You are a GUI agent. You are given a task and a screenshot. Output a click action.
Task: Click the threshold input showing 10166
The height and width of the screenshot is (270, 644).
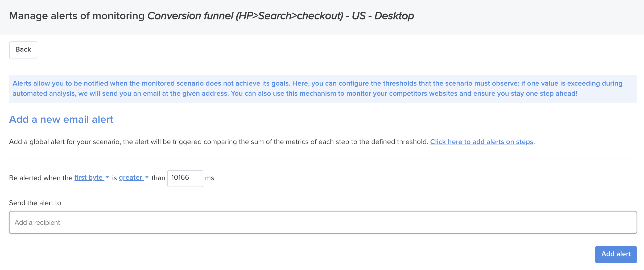coord(185,178)
